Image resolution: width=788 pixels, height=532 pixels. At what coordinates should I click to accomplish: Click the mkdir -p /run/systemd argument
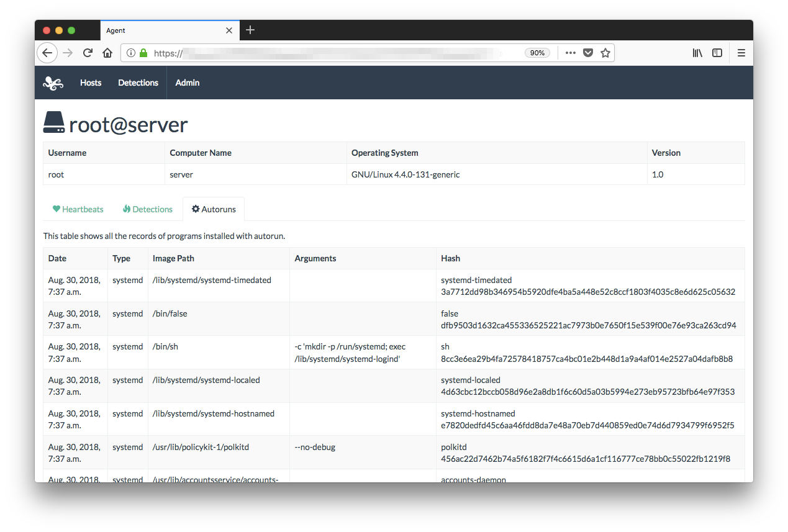click(350, 353)
